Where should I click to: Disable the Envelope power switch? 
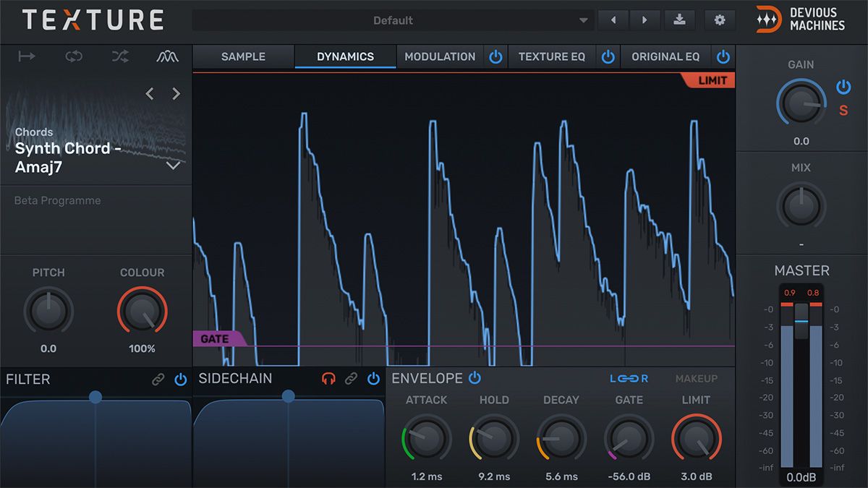point(475,377)
